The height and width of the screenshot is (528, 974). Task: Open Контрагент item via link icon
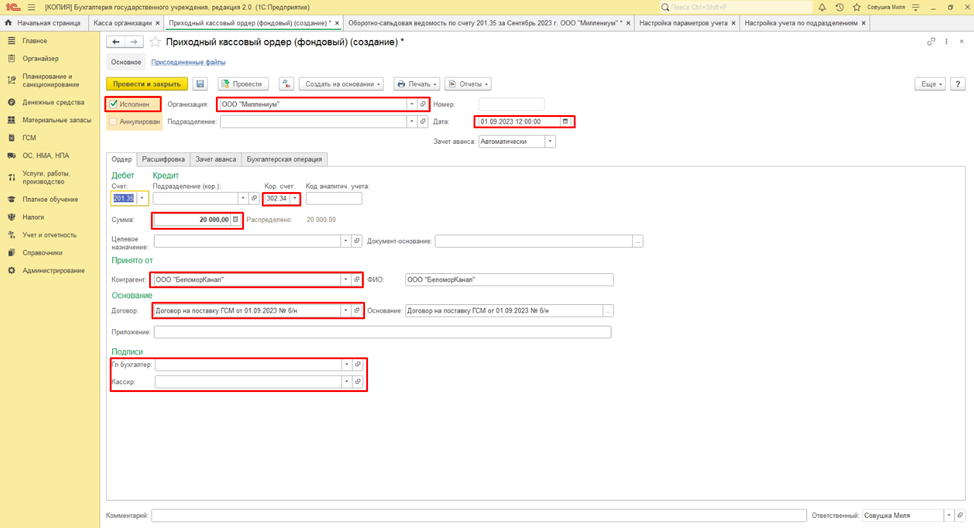coord(357,280)
